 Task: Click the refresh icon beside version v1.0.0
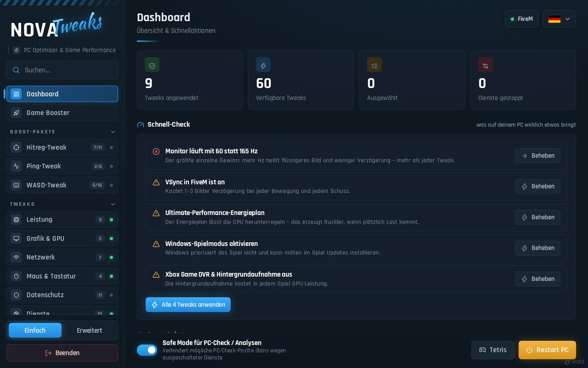point(567,362)
